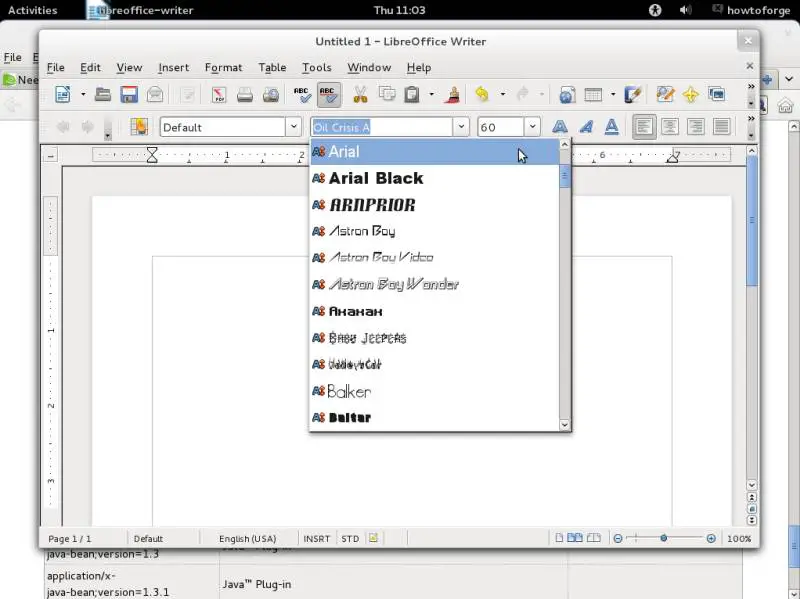
Task: Set Align Left paragraph button
Action: click(644, 127)
